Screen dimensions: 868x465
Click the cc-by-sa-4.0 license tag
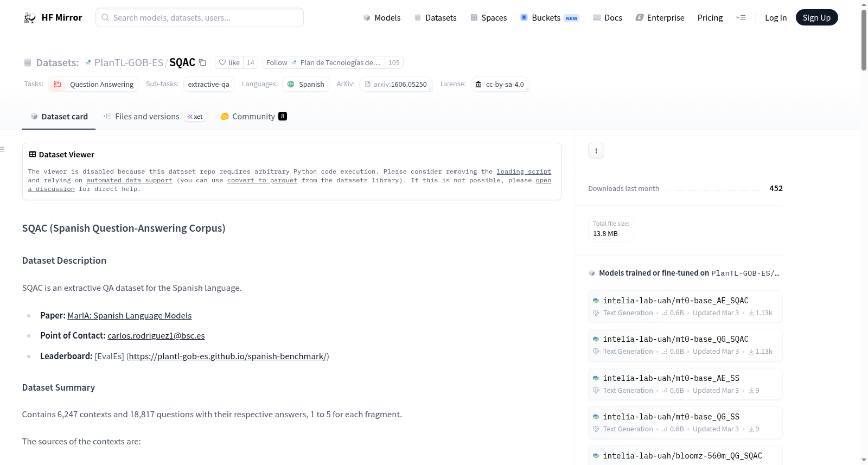click(x=500, y=84)
